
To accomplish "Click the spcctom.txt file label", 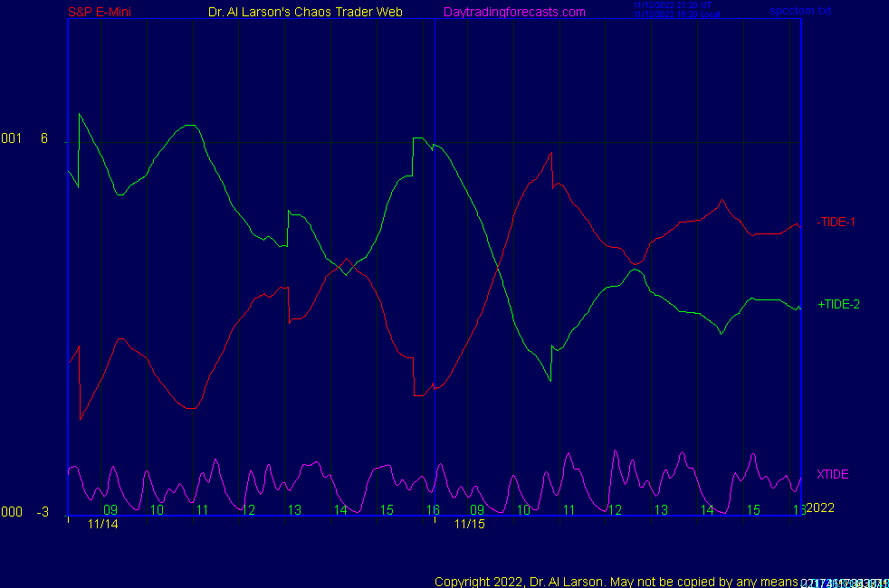I will tap(800, 11).
